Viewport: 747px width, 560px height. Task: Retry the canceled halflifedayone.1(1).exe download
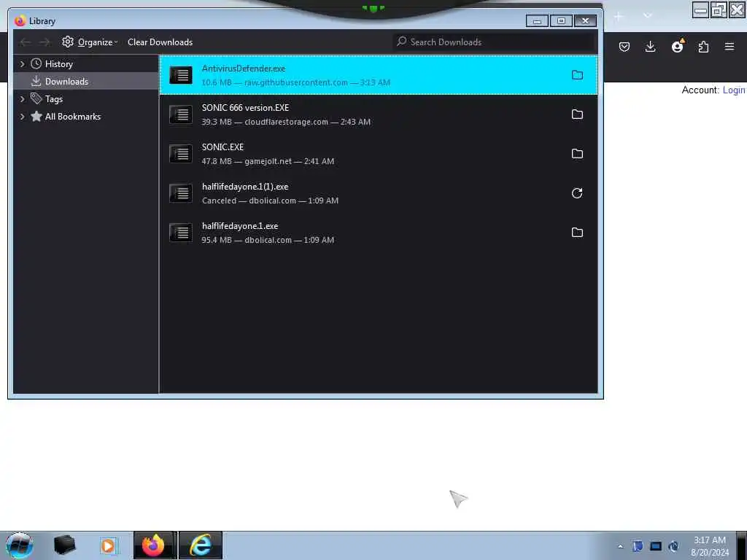pyautogui.click(x=577, y=192)
